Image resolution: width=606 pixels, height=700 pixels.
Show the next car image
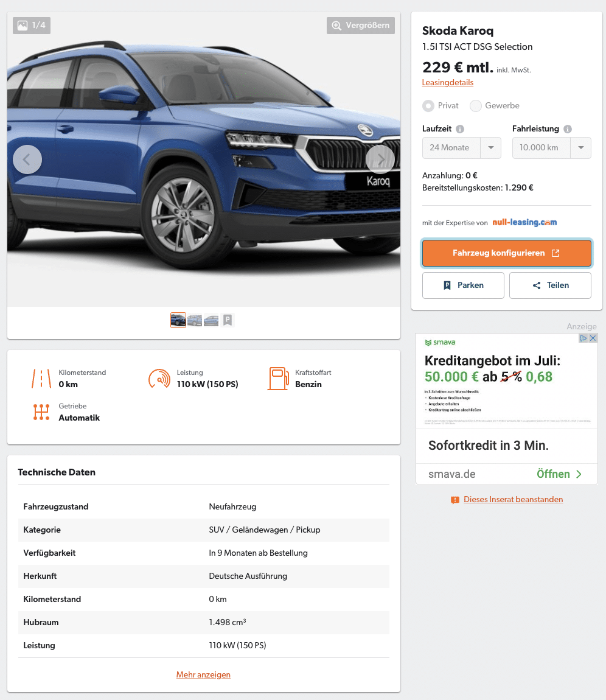(380, 159)
